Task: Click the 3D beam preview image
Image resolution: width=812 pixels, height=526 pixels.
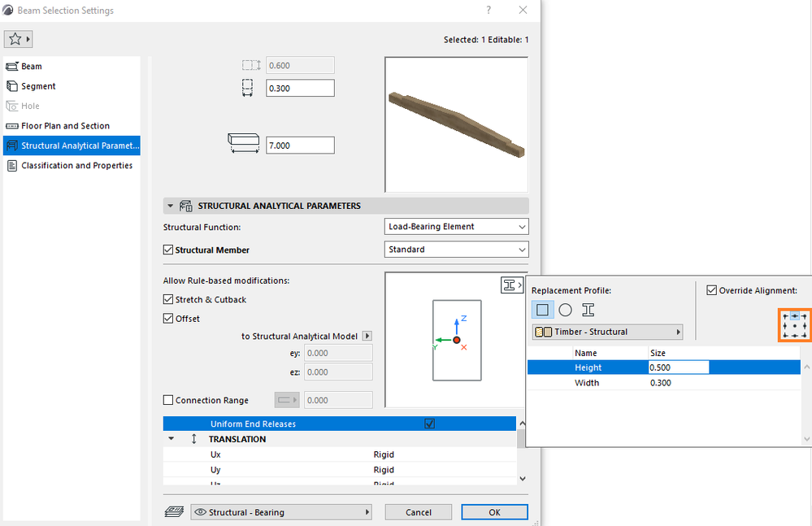Action: 456,124
